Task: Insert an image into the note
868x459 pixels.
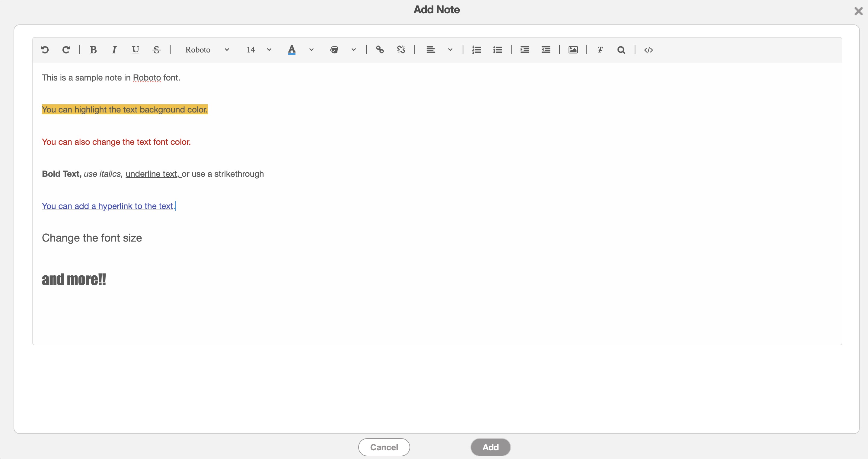Action: coord(573,50)
